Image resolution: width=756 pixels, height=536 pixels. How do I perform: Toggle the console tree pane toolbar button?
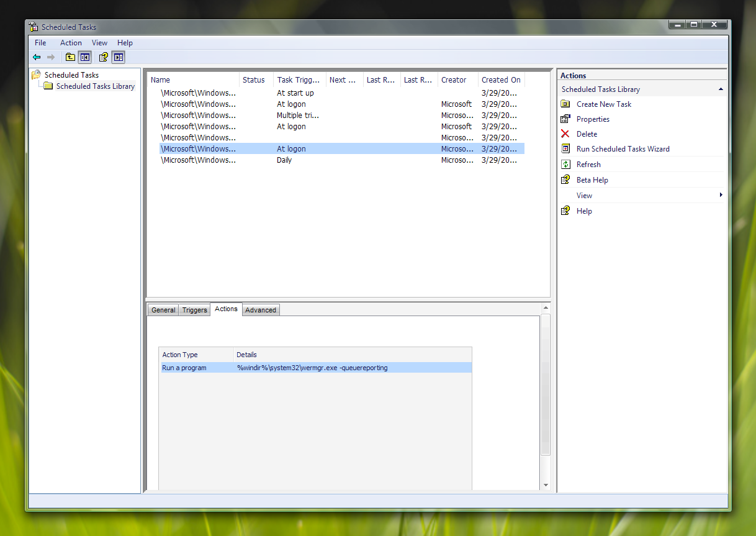pyautogui.click(x=85, y=57)
